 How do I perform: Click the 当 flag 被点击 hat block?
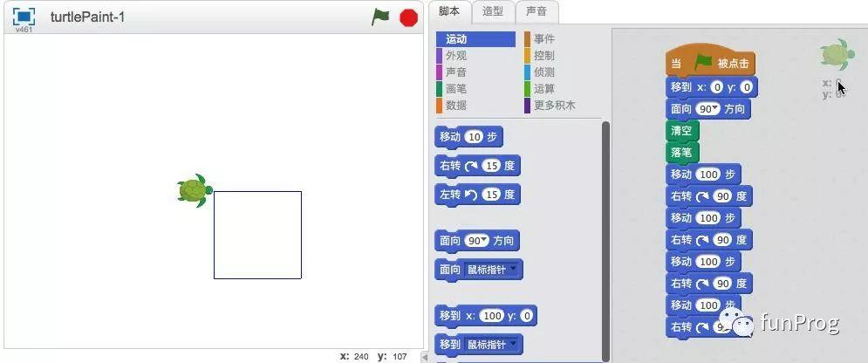(711, 61)
